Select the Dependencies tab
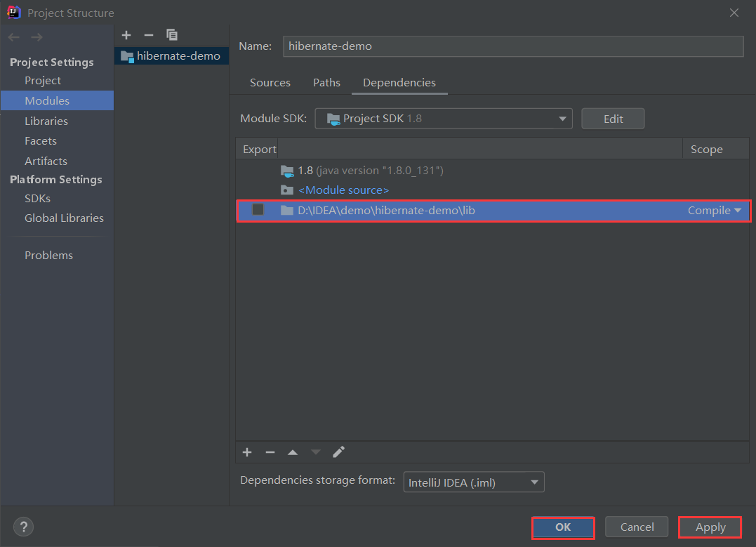756x547 pixels. 399,82
